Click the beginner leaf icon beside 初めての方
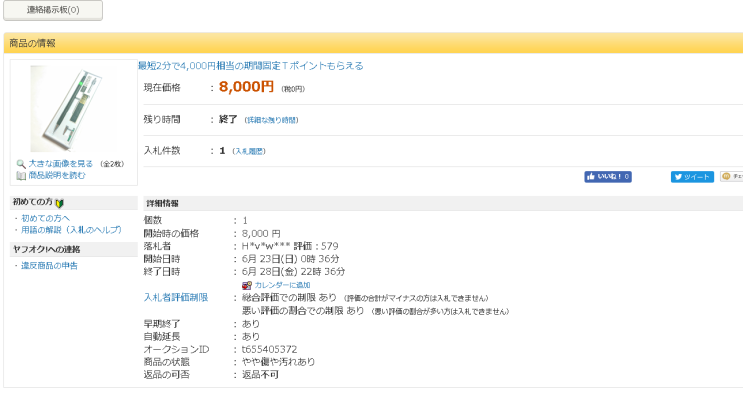Image resolution: width=743 pixels, height=397 pixels. (59, 203)
